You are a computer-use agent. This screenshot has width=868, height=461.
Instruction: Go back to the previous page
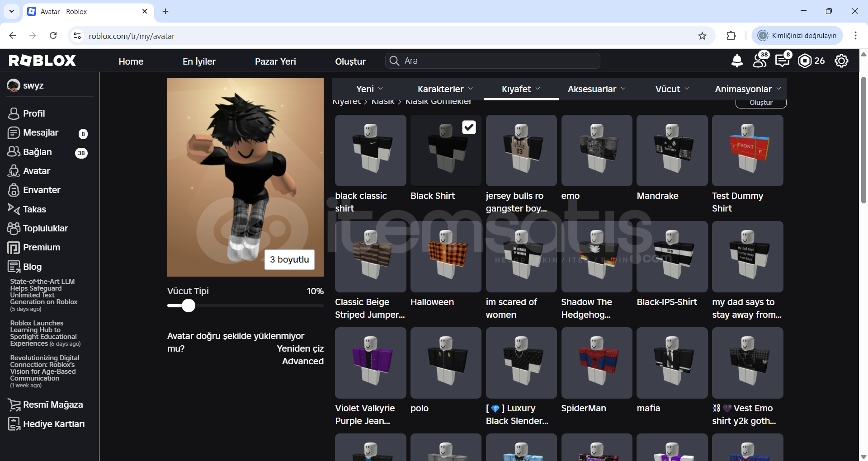(x=13, y=36)
